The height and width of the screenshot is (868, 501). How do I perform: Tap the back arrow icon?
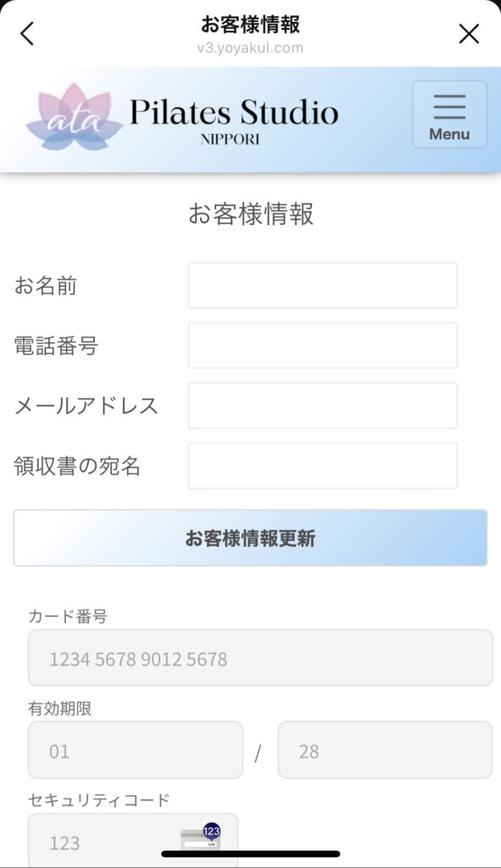[27, 34]
